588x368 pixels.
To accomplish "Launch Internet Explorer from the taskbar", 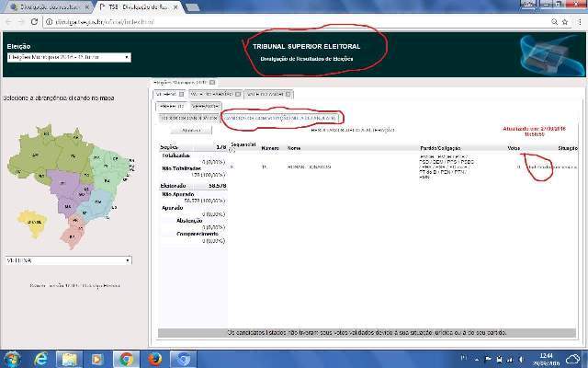I will (40, 359).
